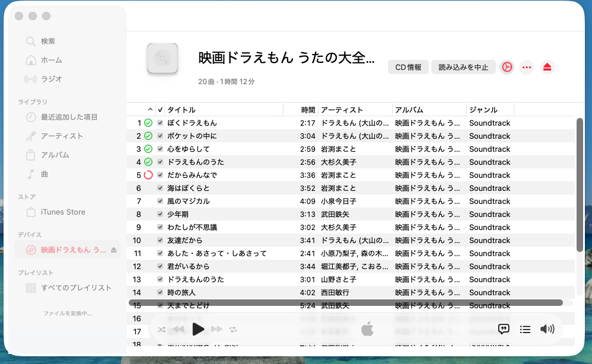Click imported green checkmark of track 3
The width and height of the screenshot is (592, 364).
pyautogui.click(x=148, y=149)
